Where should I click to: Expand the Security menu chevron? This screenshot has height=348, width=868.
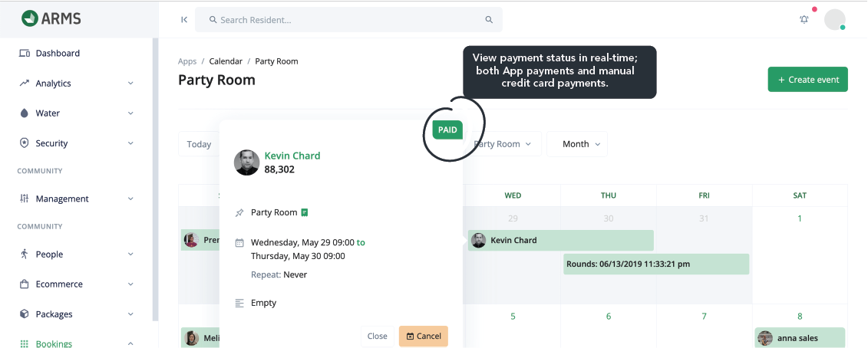coord(130,143)
